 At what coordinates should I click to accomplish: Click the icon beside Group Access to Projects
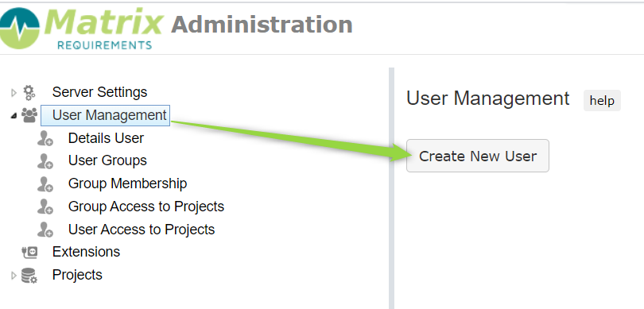[x=45, y=207]
